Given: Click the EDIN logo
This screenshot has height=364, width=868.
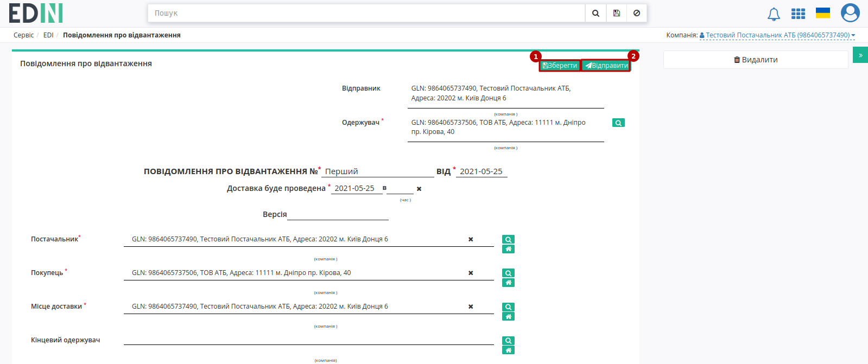Looking at the screenshot, I should [36, 13].
